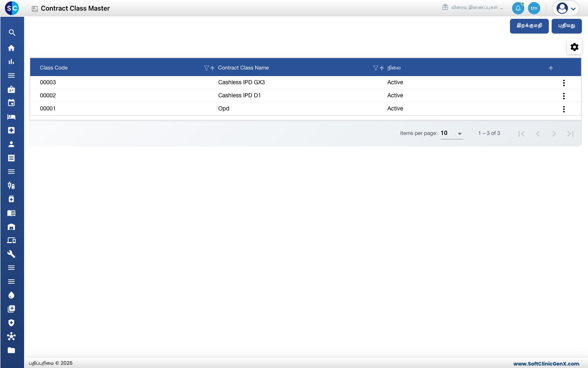View notifications via the bell icon
This screenshot has width=588, height=368.
(x=518, y=8)
